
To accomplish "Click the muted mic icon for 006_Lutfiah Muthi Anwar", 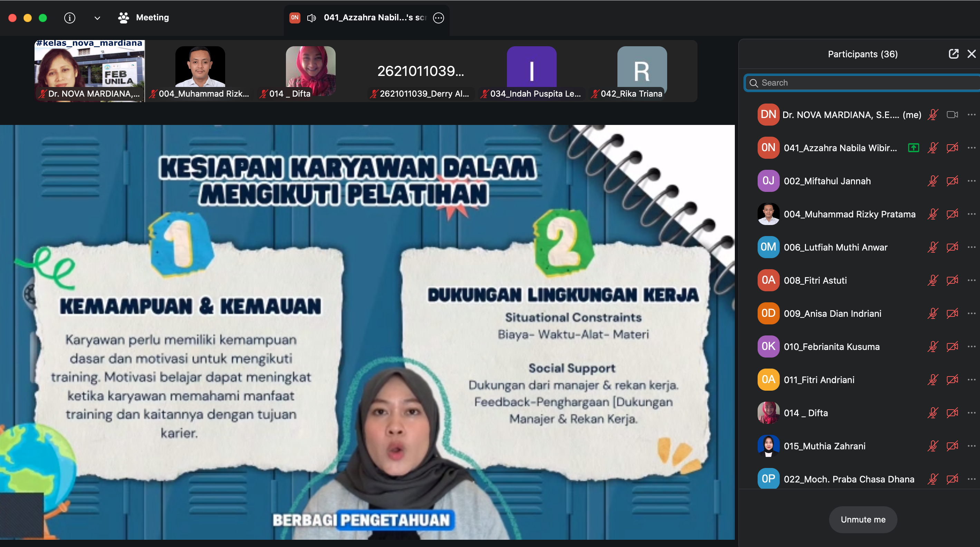I will click(933, 247).
